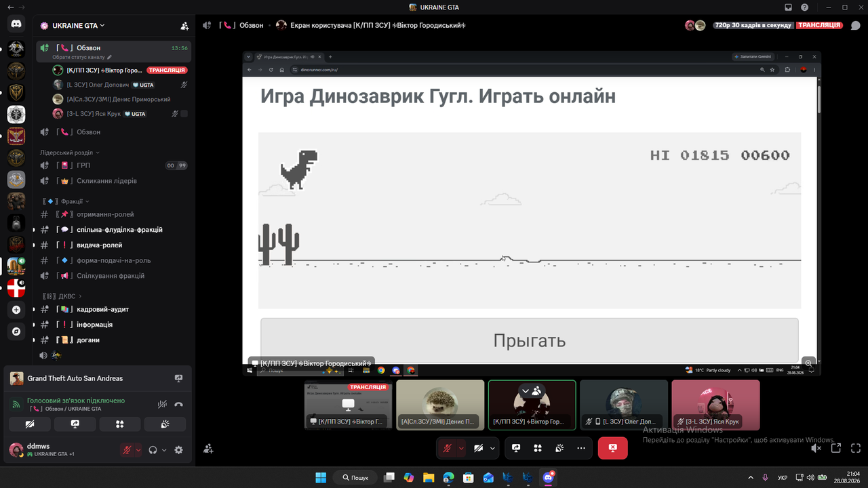Open спільна-флуділка-фракцій channel
The image size is (868, 488).
113,230
